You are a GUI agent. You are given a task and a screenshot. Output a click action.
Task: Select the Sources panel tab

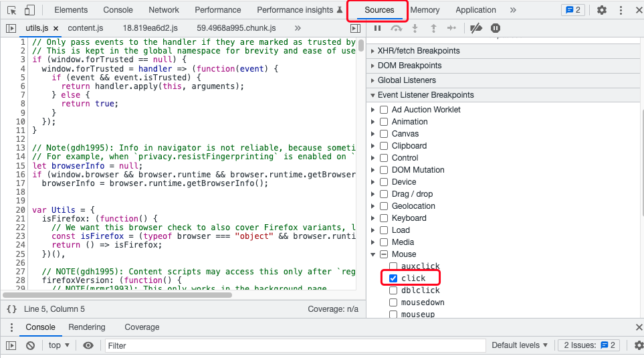[x=379, y=10]
